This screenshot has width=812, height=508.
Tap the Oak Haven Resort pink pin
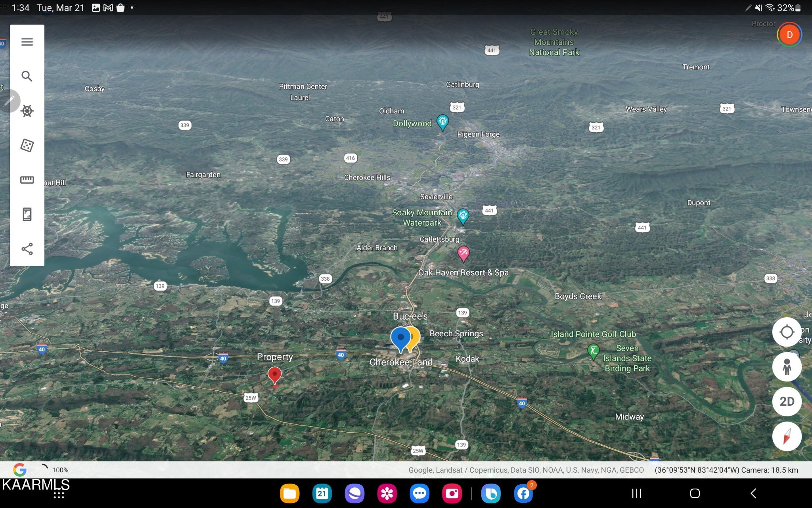point(463,254)
